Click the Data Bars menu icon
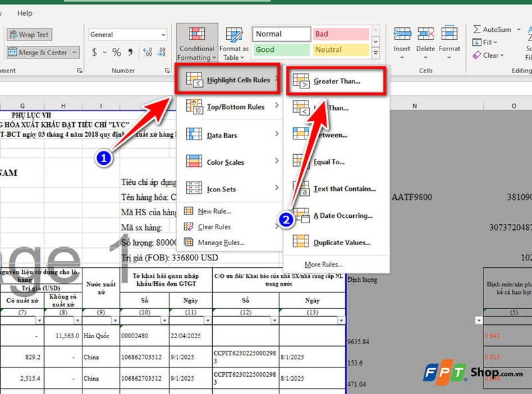 click(194, 134)
